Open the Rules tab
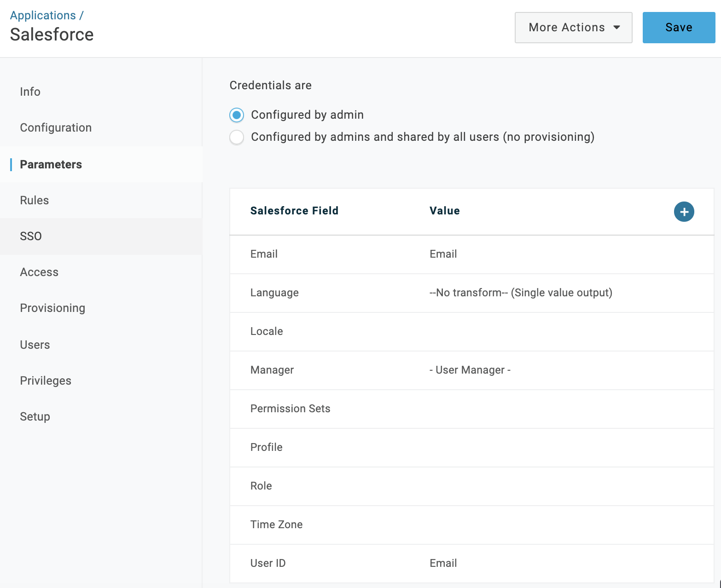 (101, 200)
